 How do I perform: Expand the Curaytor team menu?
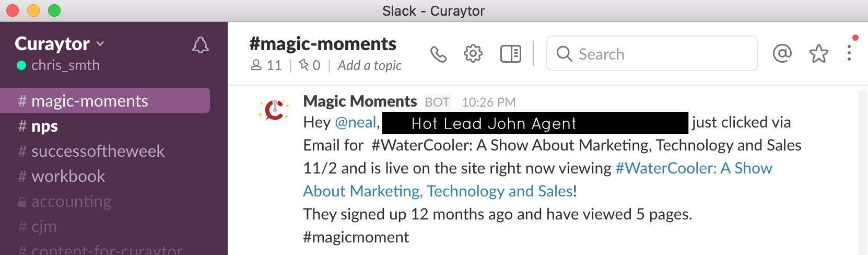point(60,44)
